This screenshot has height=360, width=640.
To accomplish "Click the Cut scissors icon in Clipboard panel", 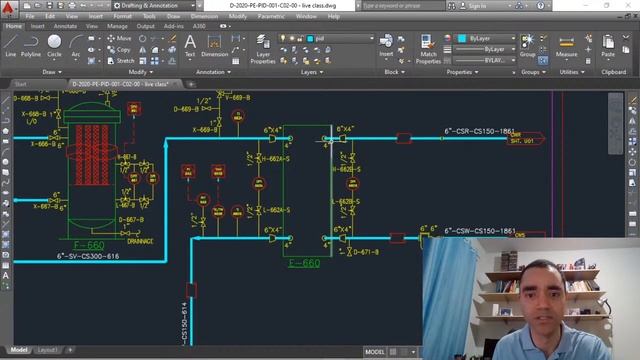I will click(626, 38).
